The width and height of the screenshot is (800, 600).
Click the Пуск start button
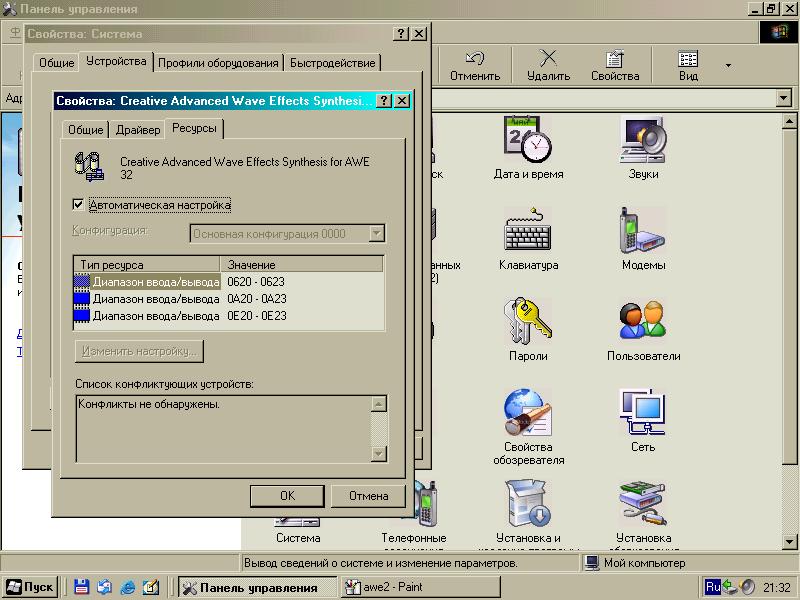coord(30,587)
